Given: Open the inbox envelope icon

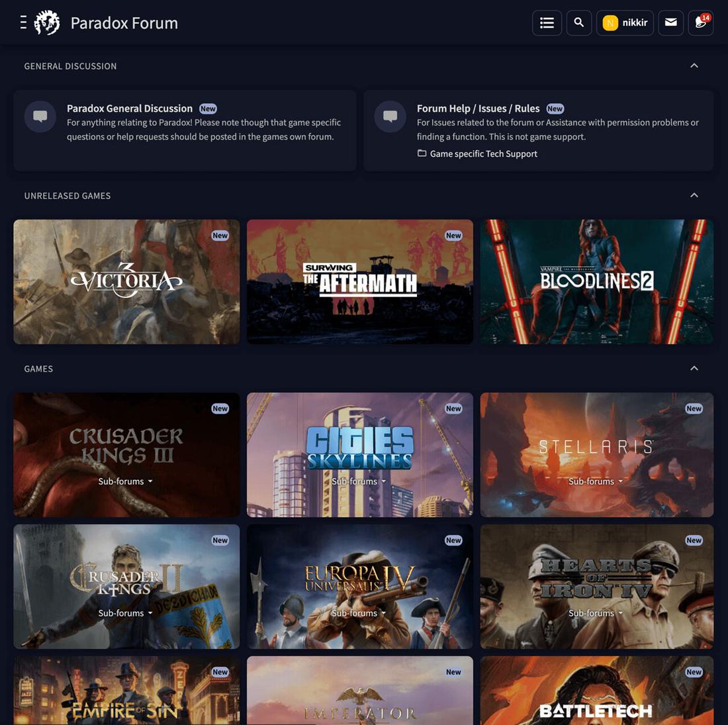Looking at the screenshot, I should pyautogui.click(x=670, y=22).
